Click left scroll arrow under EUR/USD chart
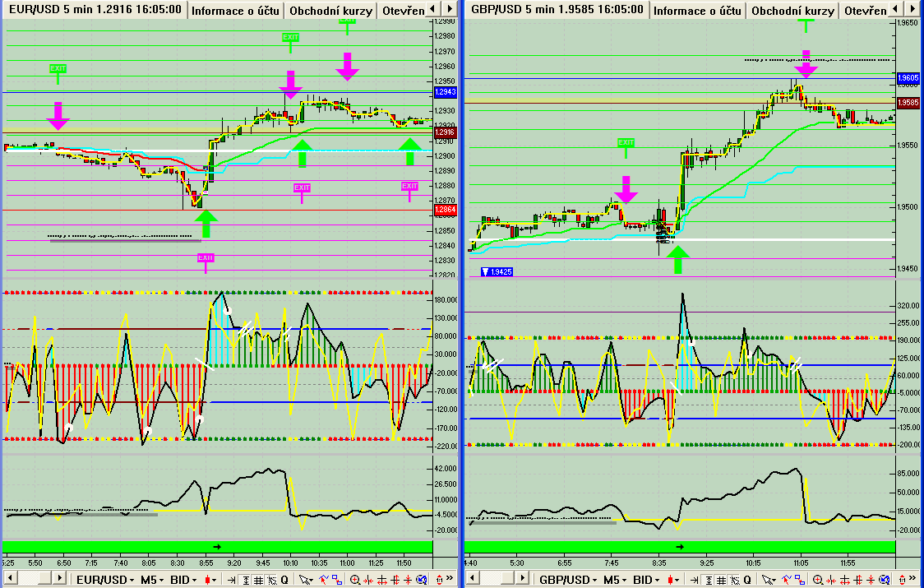The image size is (924, 588). [10, 578]
